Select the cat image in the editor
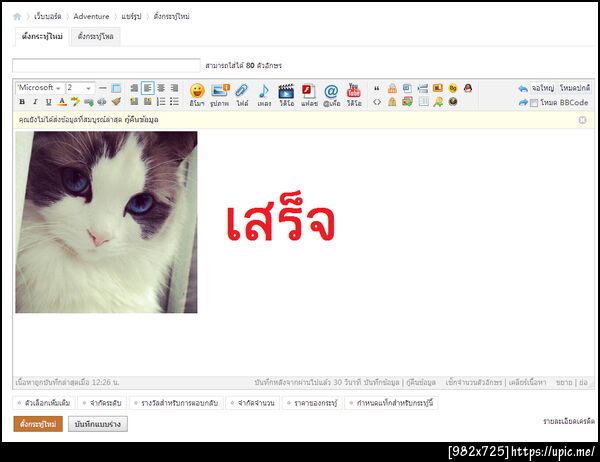Image resolution: width=600 pixels, height=462 pixels. pyautogui.click(x=106, y=222)
